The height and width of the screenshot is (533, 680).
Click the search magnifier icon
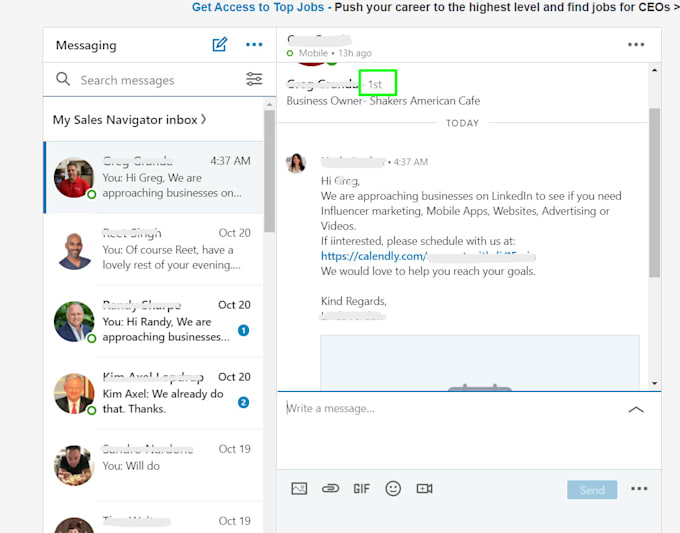click(x=63, y=79)
